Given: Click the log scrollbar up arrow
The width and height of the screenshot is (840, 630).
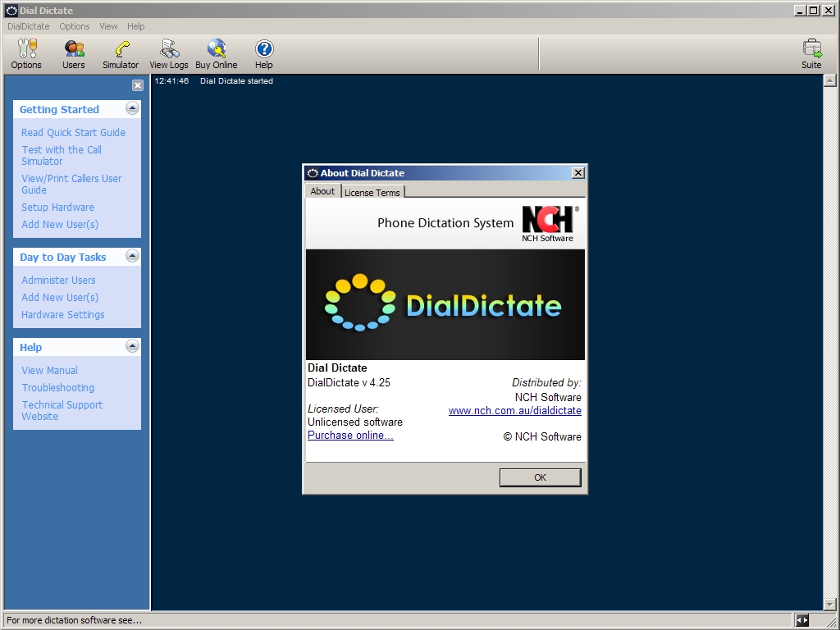Looking at the screenshot, I should (829, 81).
